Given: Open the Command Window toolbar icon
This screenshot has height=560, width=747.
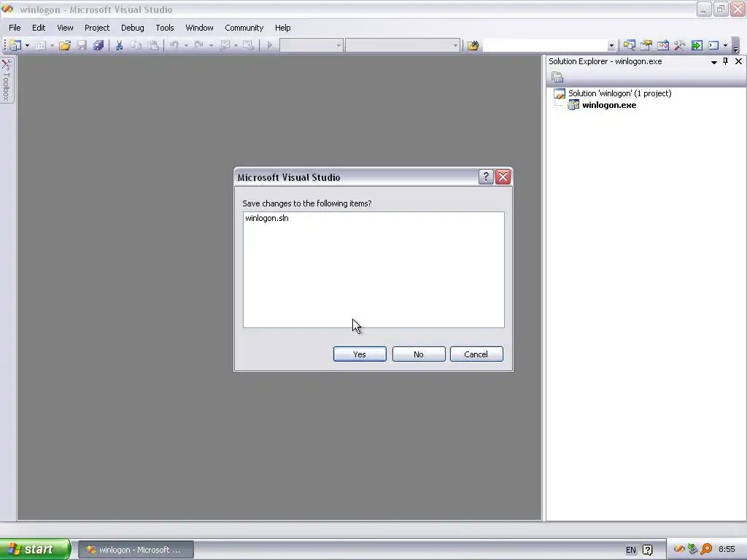Looking at the screenshot, I should click(713, 45).
